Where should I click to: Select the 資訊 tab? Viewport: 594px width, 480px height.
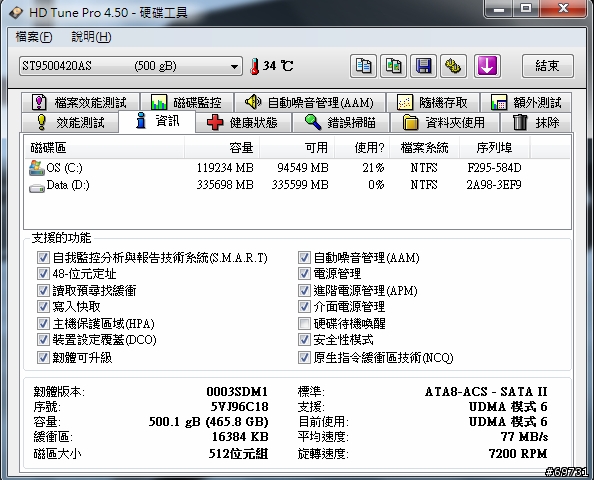(x=157, y=121)
